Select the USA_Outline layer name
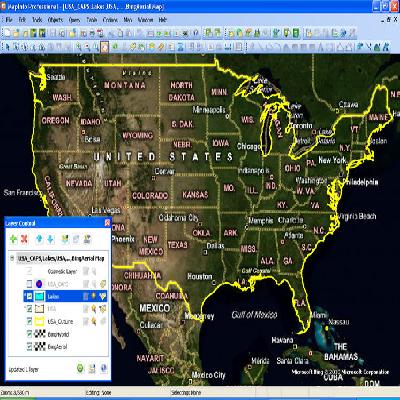The image size is (400, 400). pyautogui.click(x=60, y=322)
